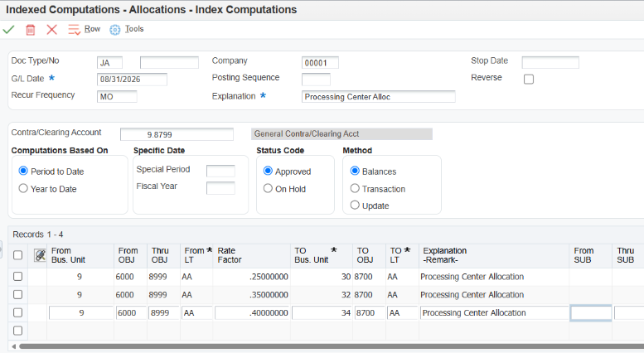The height and width of the screenshot is (353, 644).
Task: Click the General Contra/Clearing Acct description
Action: 341,133
